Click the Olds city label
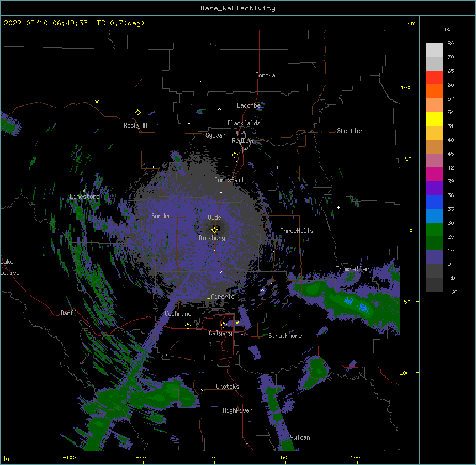 pyautogui.click(x=214, y=218)
